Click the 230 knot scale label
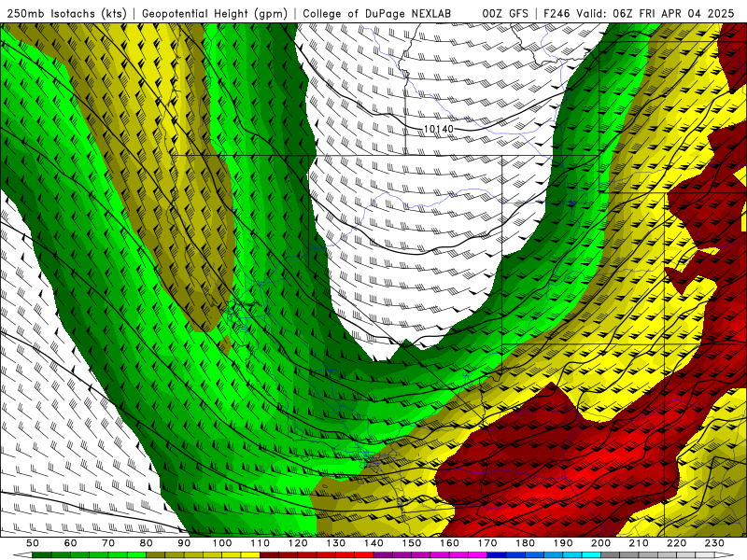This screenshot has height=560, width=747. (714, 543)
